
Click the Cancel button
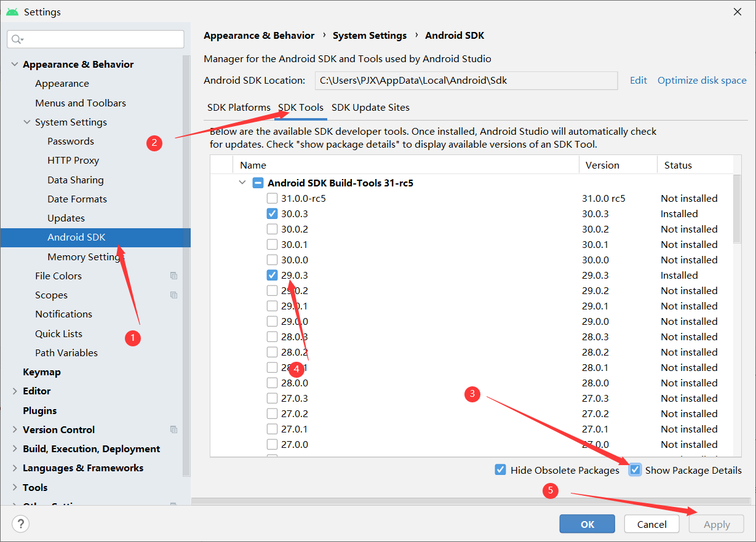[x=652, y=524]
